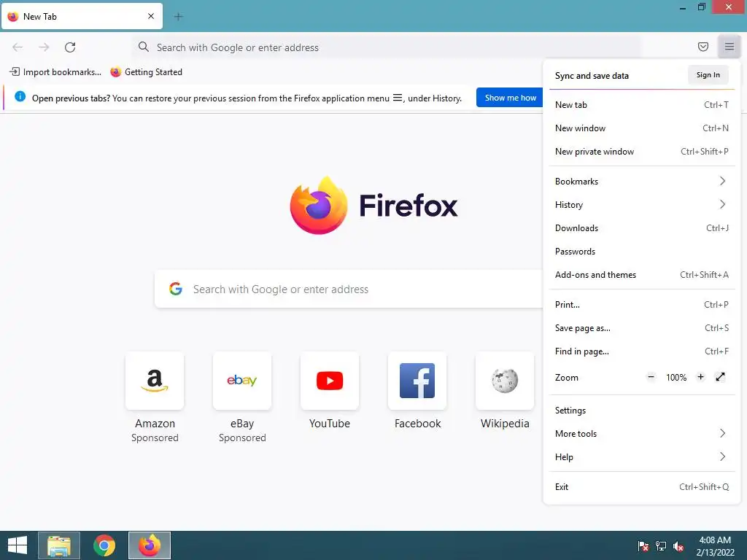Viewport: 747px width, 560px height.
Task: Close the New Tab tab
Action: tap(151, 16)
